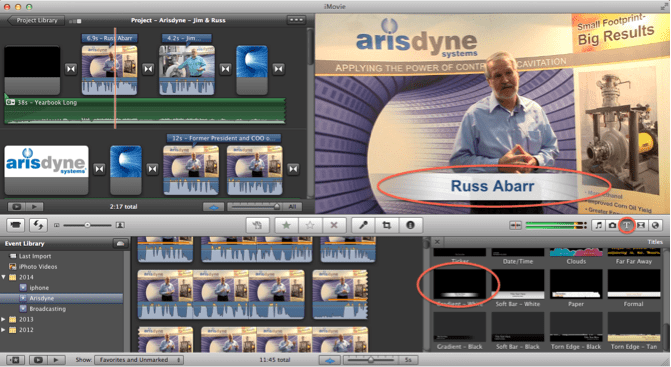Screen dimensions: 671x367
Task: Open the project pane options button at top right
Action: (x=296, y=20)
